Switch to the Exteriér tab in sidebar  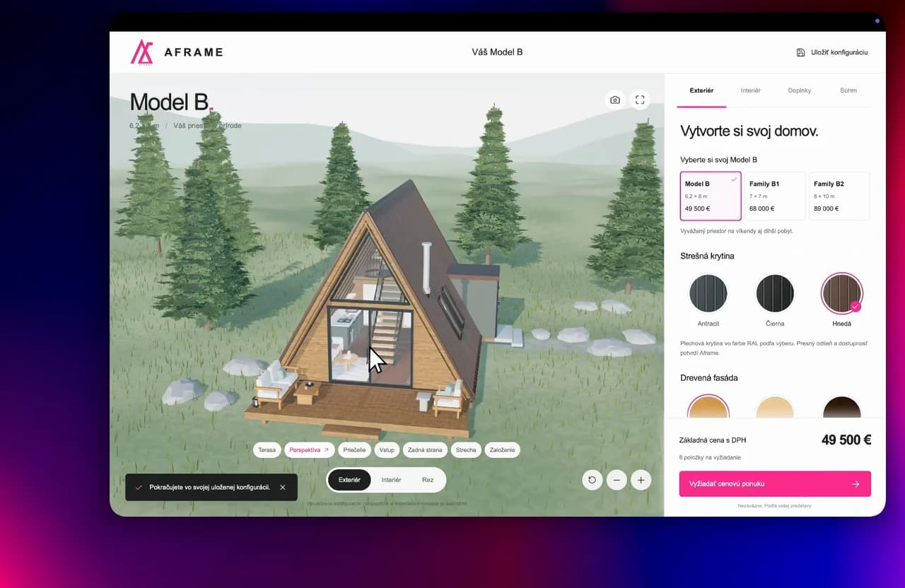(701, 90)
